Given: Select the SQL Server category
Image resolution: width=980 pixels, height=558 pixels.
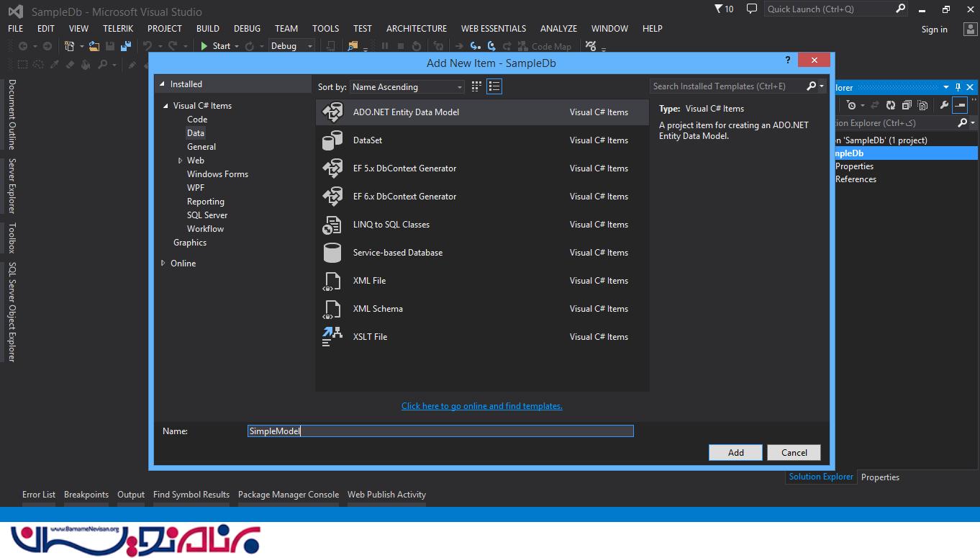Looking at the screenshot, I should tap(207, 215).
